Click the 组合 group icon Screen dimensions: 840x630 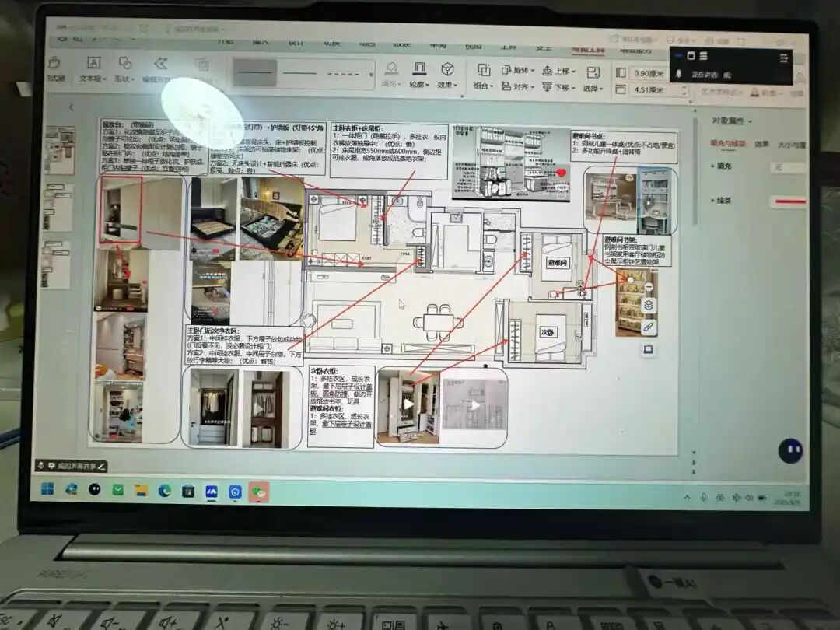click(484, 70)
